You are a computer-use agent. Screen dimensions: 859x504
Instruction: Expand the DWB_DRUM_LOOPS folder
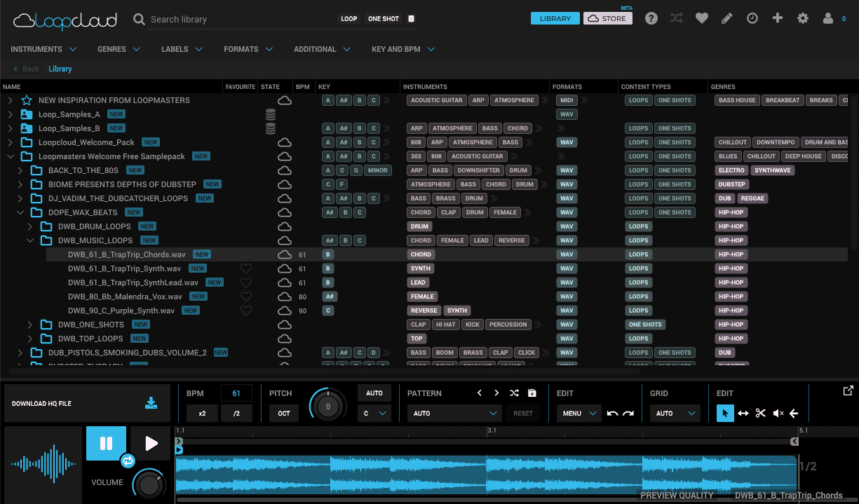pos(30,226)
